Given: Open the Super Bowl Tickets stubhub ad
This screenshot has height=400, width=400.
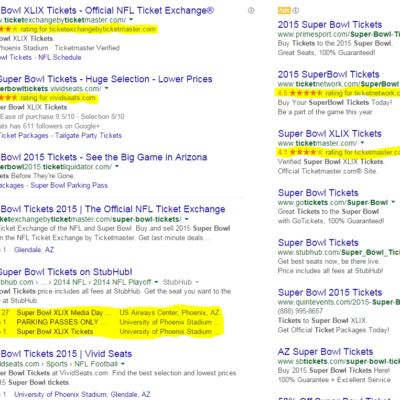Looking at the screenshot, I should pos(318,243).
